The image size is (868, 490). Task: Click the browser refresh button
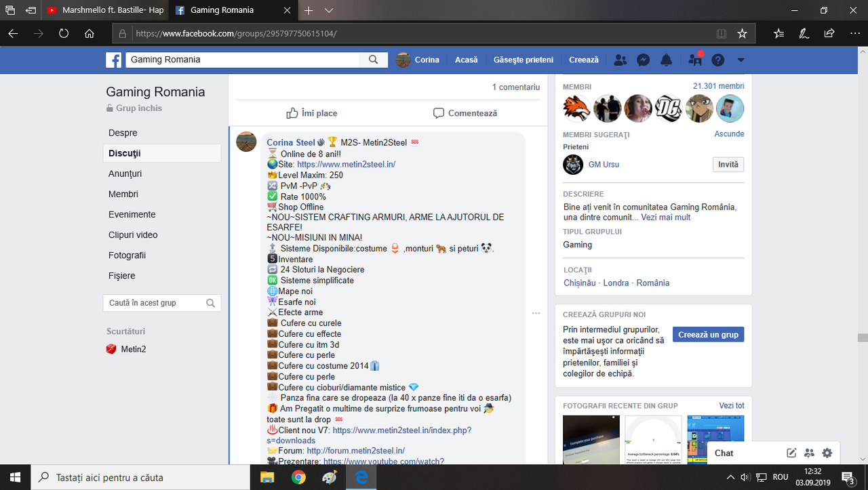tap(63, 33)
